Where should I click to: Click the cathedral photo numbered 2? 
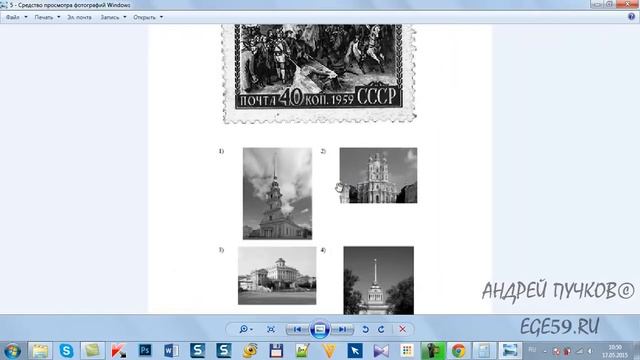pos(378,176)
